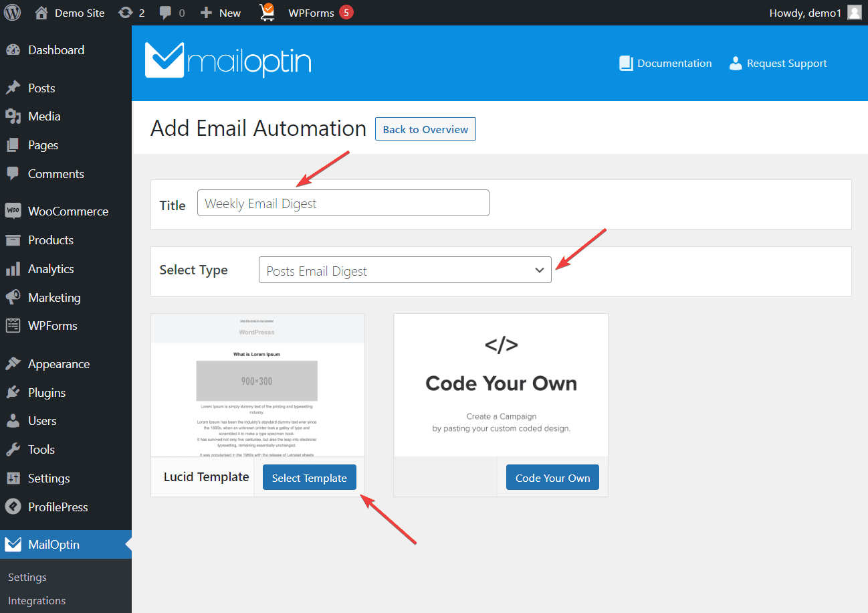Click the Code Your Own button
This screenshot has width=868, height=613.
552,478
